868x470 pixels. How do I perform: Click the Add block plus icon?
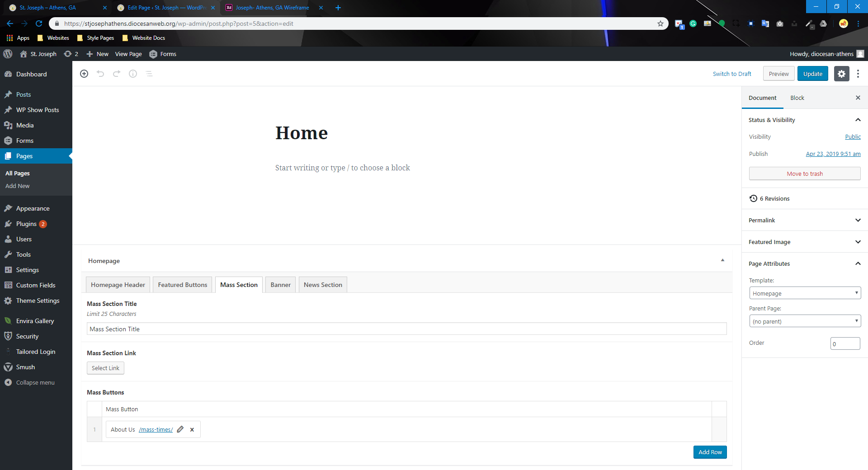[x=84, y=74]
